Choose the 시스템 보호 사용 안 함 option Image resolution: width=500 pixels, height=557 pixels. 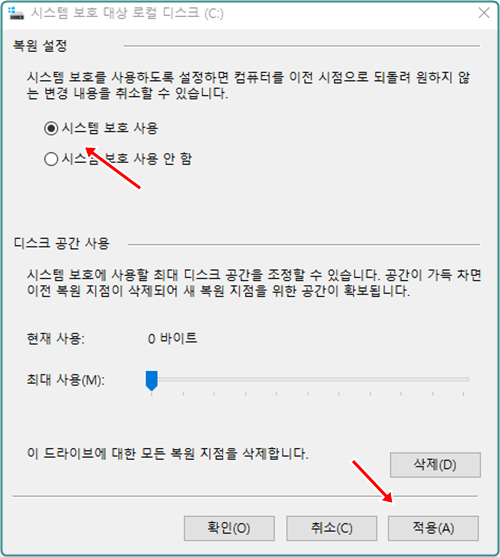(51, 159)
